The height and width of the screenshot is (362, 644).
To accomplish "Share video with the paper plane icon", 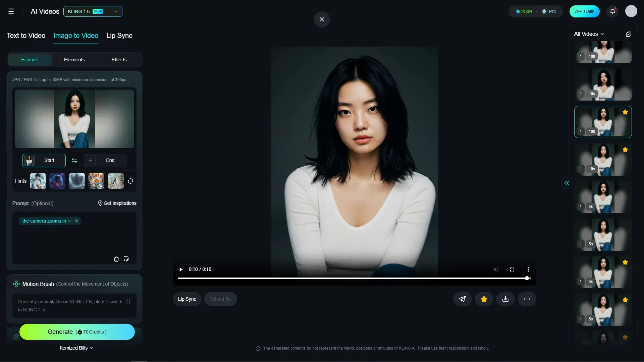I will (463, 299).
